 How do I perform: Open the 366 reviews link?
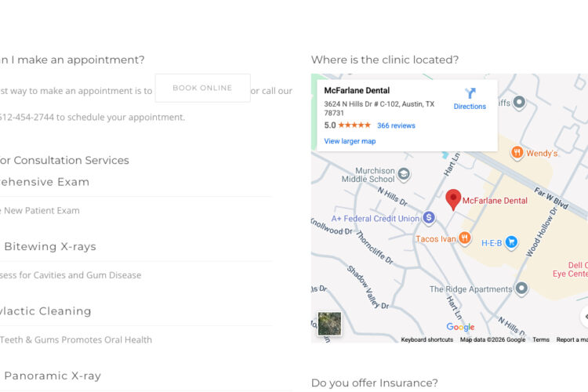click(396, 125)
